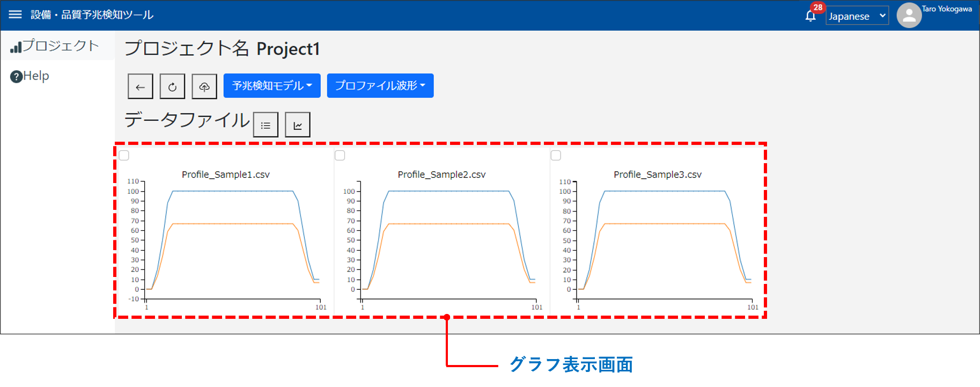
Task: Click the cloud upload button
Action: coord(204,86)
